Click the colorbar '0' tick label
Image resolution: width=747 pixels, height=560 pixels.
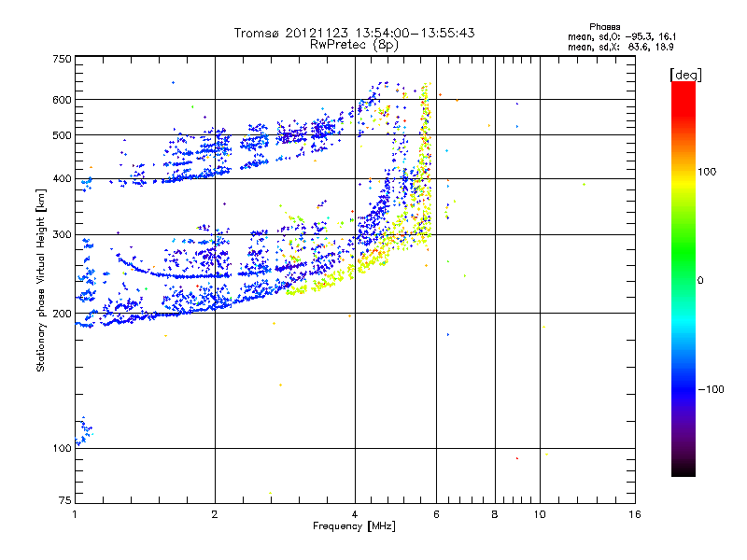coord(700,280)
